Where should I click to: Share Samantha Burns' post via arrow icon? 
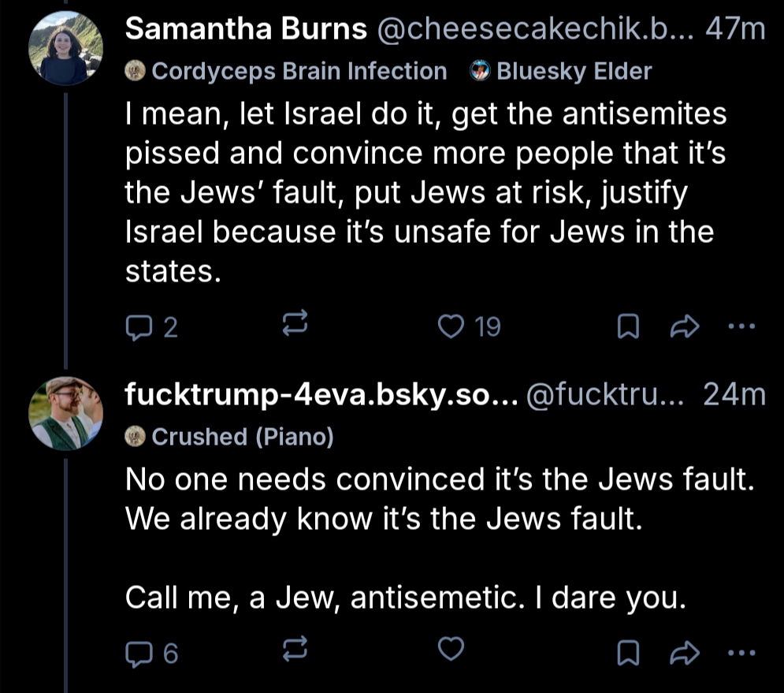coord(683,326)
